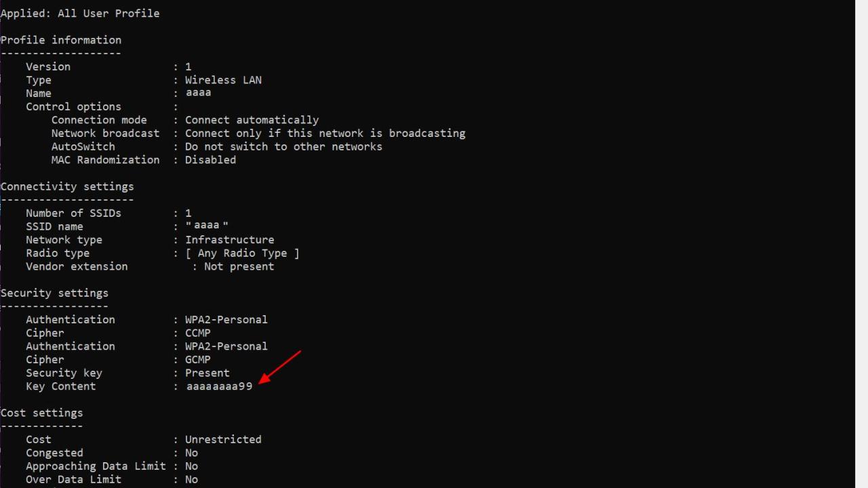Click the Profile information heading
868x488 pixels.
pyautogui.click(x=61, y=40)
